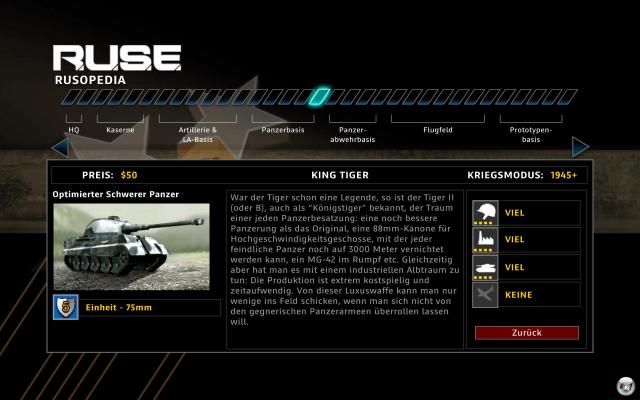The height and width of the screenshot is (400, 640).
Task: Go to the previous Rusopedia page with left arrow
Action: pos(60,147)
